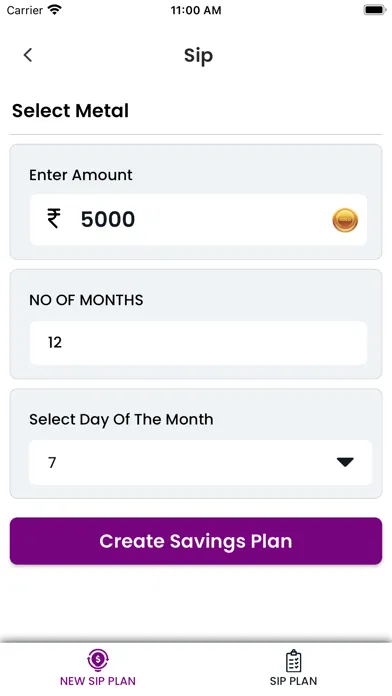Select the gold coin metal icon
This screenshot has height=696, width=392.
point(345,220)
